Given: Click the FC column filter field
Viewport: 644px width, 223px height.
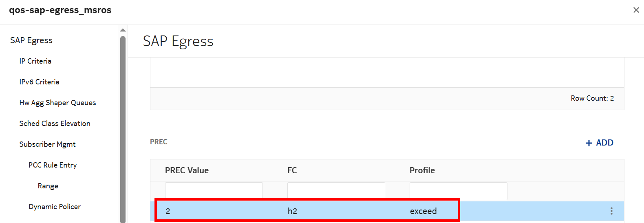Looking at the screenshot, I should (336, 191).
